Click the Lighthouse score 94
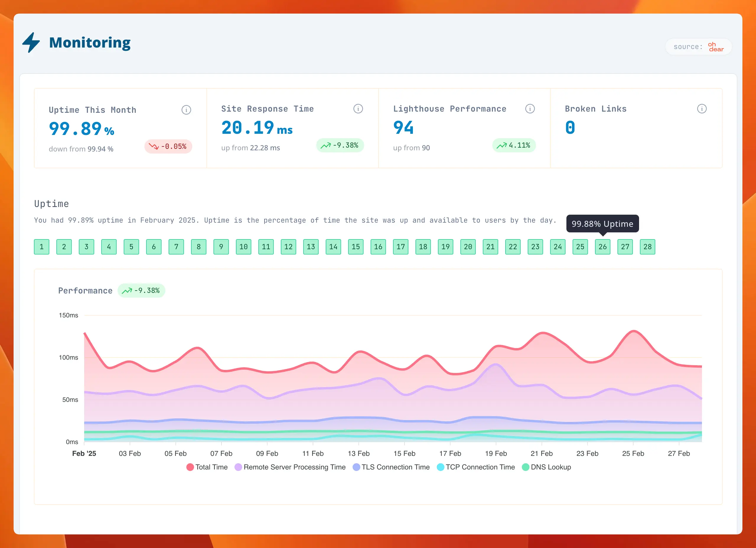This screenshot has height=548, width=756. pos(403,128)
